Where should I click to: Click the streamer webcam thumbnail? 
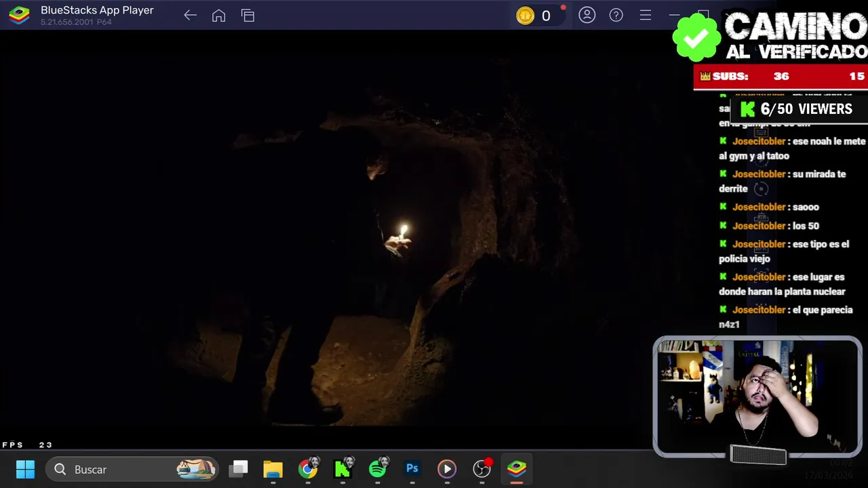click(x=757, y=396)
